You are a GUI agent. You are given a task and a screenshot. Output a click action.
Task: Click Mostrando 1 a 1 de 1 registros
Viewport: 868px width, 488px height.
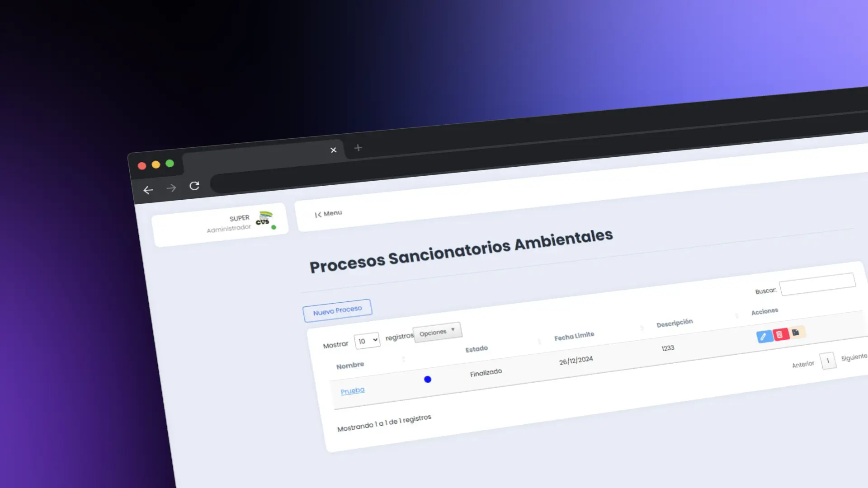click(x=384, y=423)
